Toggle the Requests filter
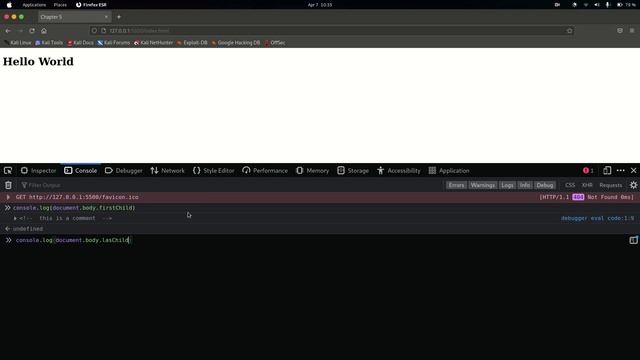The width and height of the screenshot is (640, 360). (611, 185)
